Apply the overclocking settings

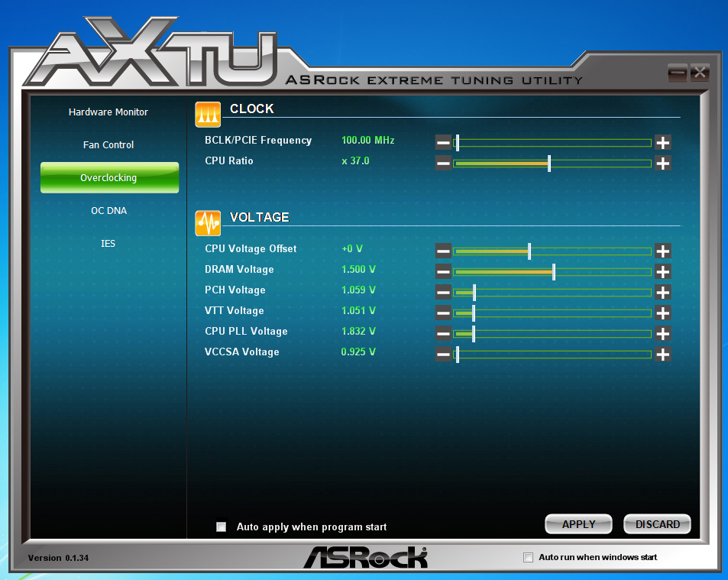point(578,524)
